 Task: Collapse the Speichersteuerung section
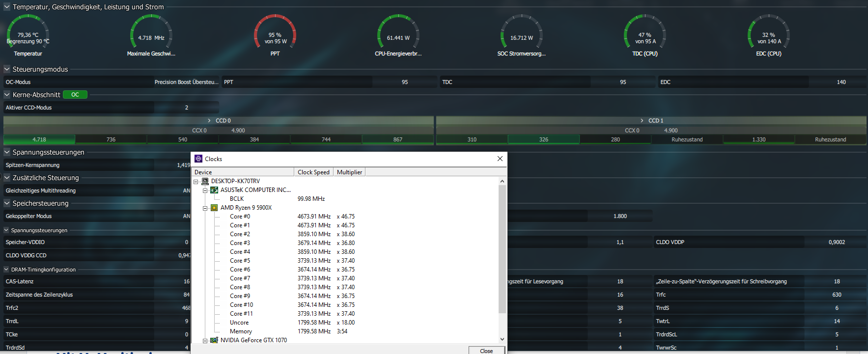click(x=7, y=203)
